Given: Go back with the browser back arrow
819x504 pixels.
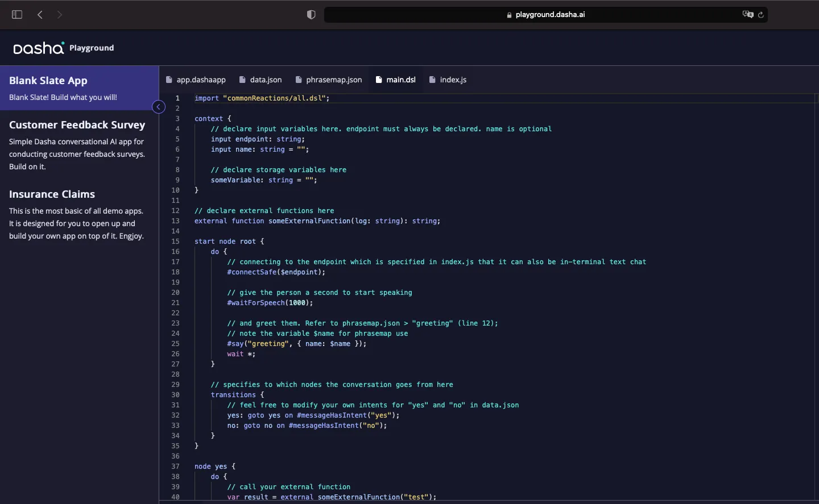Looking at the screenshot, I should 40,15.
